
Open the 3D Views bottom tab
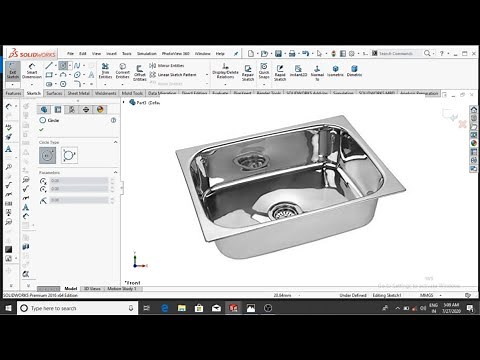pyautogui.click(x=92, y=288)
